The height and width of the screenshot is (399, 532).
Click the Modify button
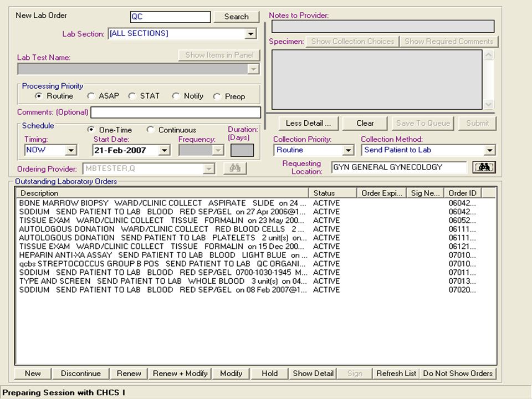pos(231,374)
